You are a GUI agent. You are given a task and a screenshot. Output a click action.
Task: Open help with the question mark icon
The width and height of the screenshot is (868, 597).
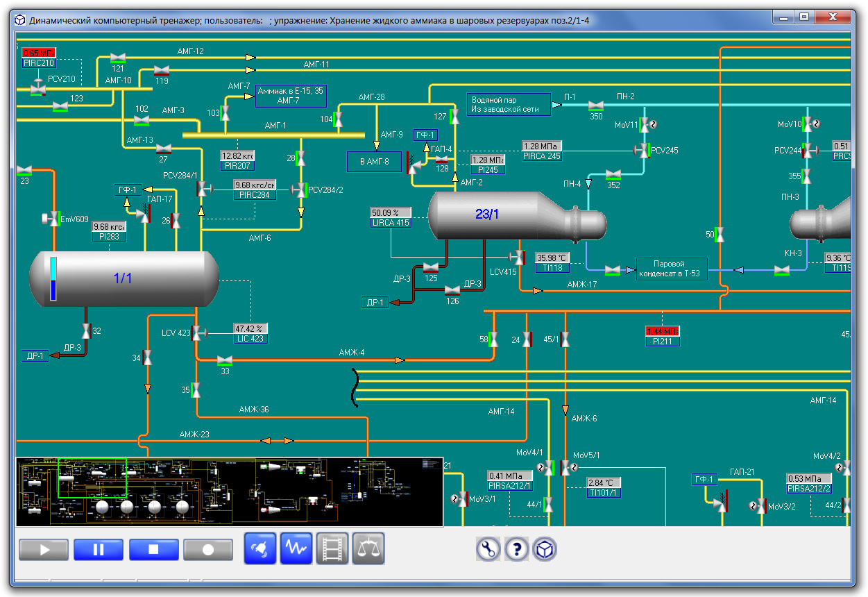(x=517, y=550)
